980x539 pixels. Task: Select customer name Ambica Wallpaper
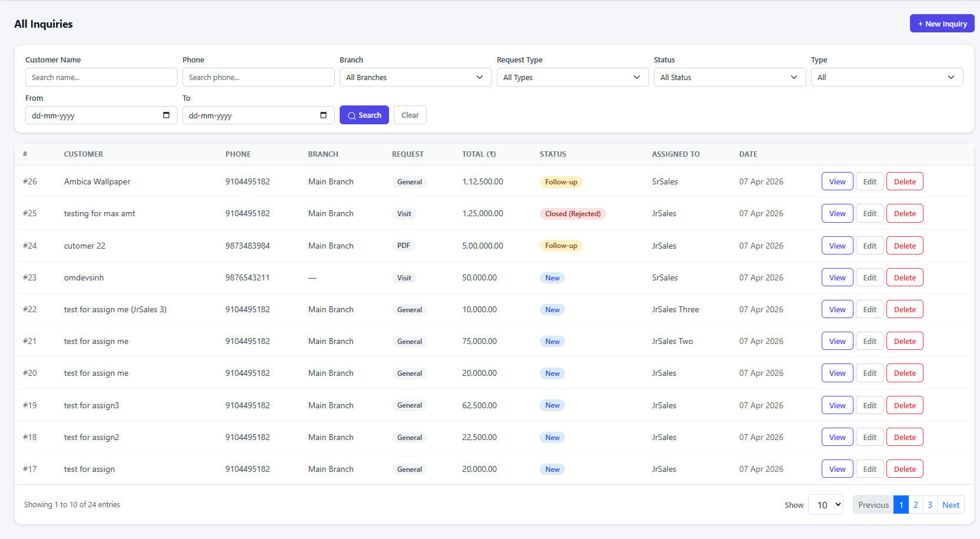point(97,181)
